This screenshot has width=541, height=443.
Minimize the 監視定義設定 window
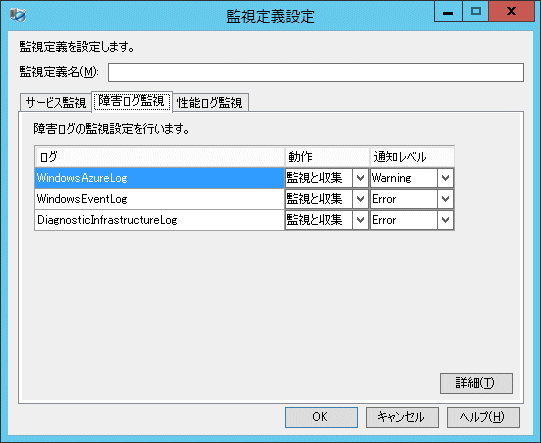(448, 11)
